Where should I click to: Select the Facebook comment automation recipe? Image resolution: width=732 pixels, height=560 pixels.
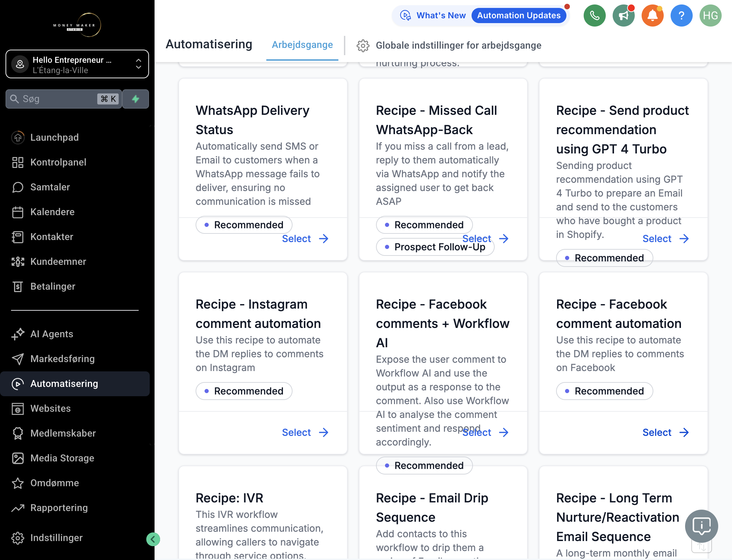665,432
